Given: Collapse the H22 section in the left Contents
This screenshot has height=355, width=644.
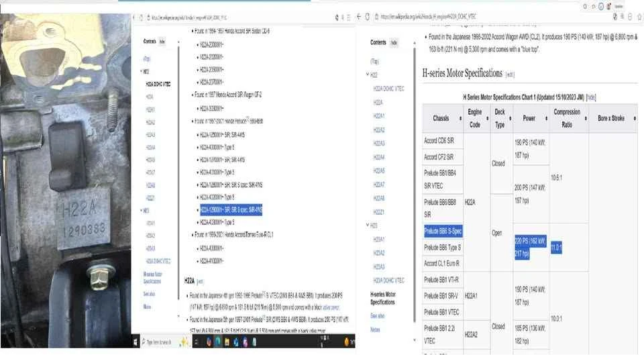Looking at the screenshot, I should [142, 72].
